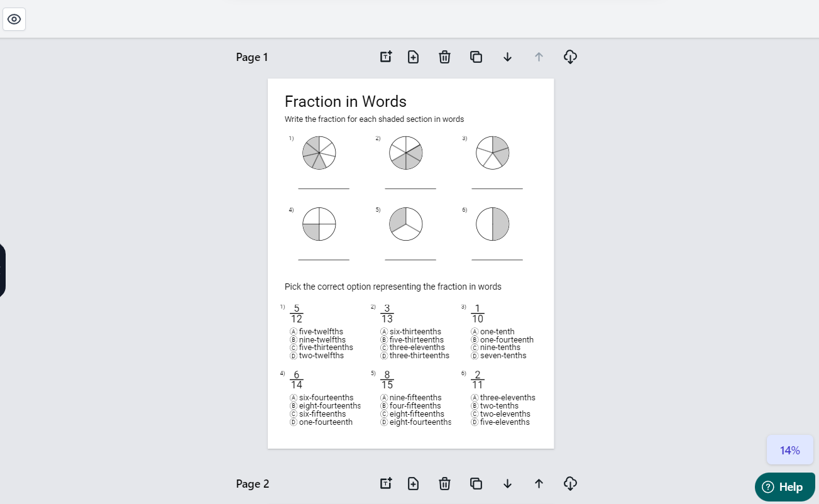This screenshot has width=819, height=504.
Task: Click the shaded half-circle in problem 6
Action: click(500, 224)
